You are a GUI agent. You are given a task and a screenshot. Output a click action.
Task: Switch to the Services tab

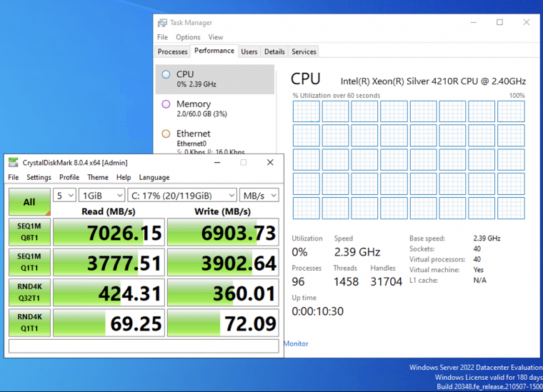(304, 51)
